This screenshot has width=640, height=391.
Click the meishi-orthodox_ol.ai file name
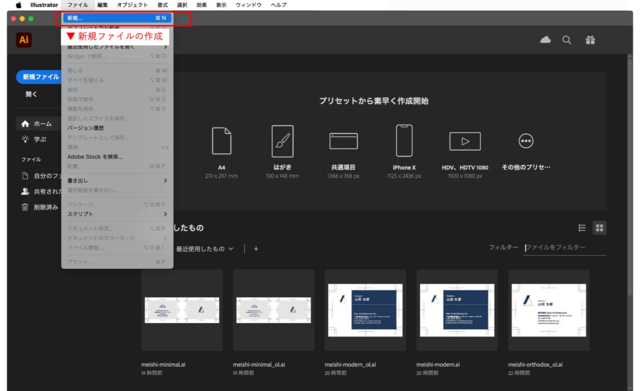click(x=535, y=364)
